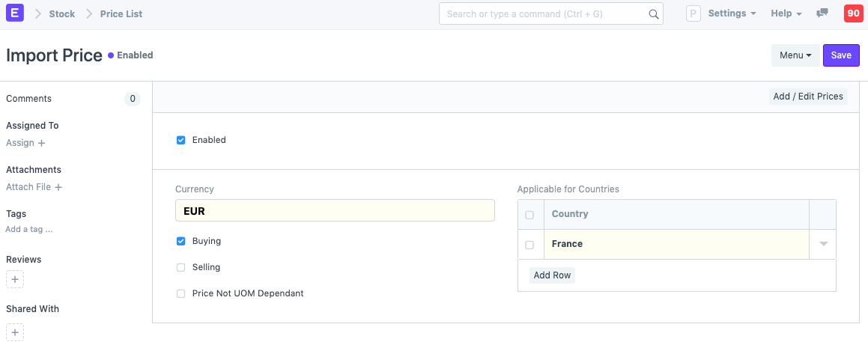This screenshot has width=868, height=345.
Task: Open the 90 notifications badge
Action: [853, 13]
